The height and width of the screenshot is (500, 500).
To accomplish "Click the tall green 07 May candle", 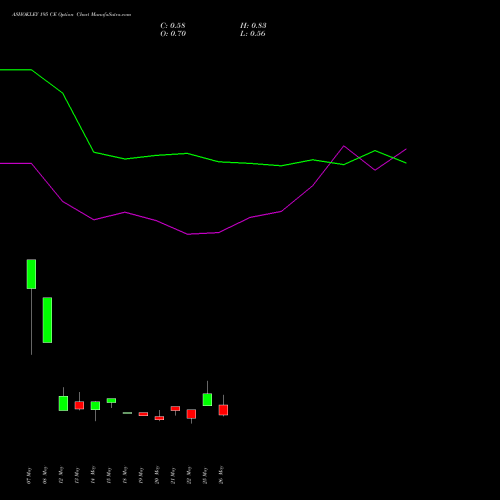I will (31, 274).
